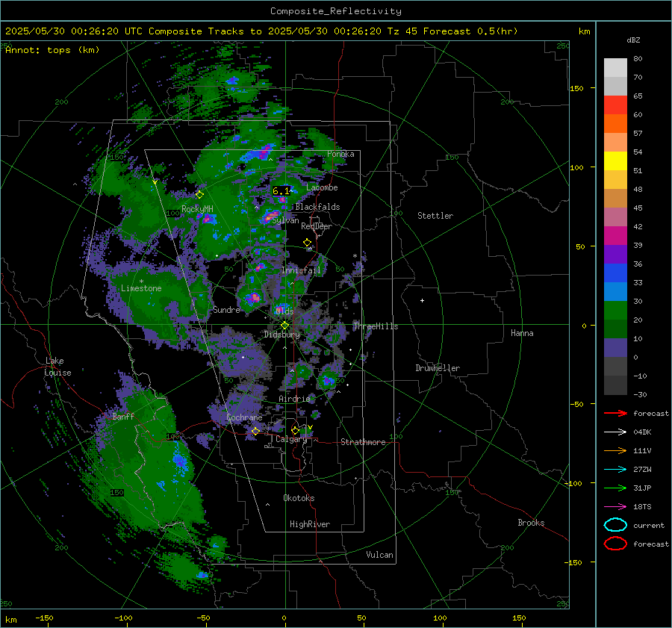Select the Limestone label

tap(141, 288)
